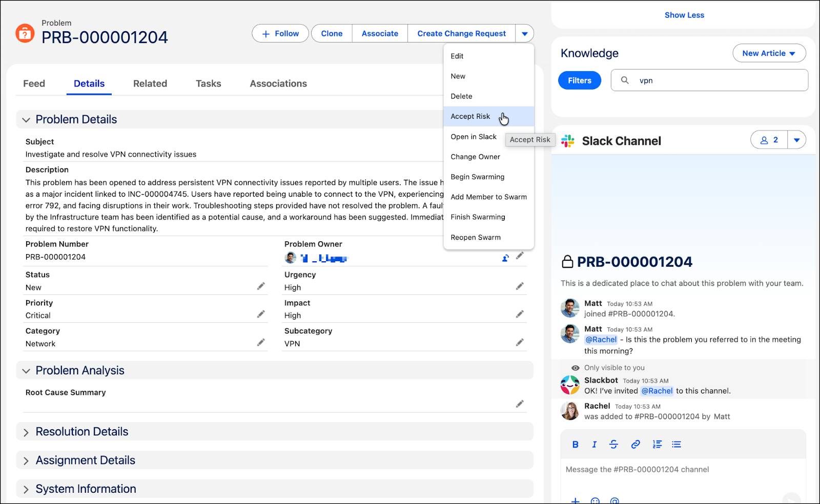Click Matt's avatar beside the joined message
Viewport: 820px width, 504px height.
click(570, 308)
